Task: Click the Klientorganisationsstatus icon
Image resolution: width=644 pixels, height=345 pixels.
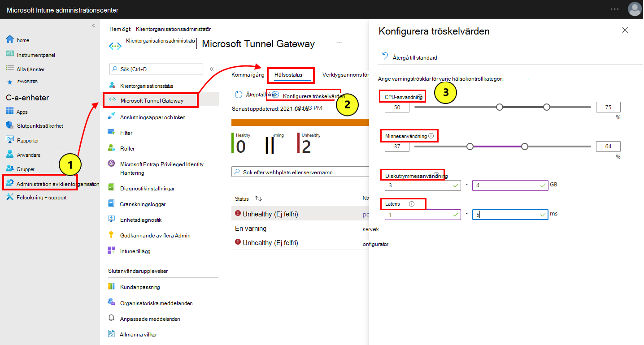Action: 112,85
